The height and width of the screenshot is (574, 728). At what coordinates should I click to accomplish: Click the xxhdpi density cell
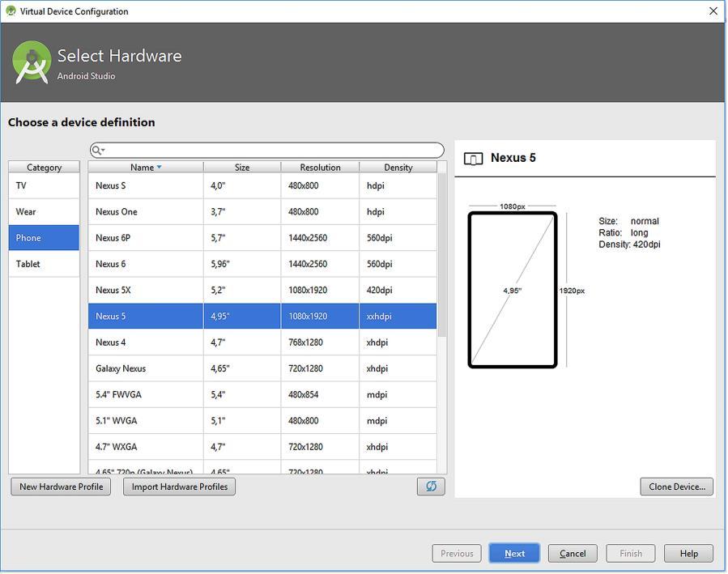pos(398,316)
